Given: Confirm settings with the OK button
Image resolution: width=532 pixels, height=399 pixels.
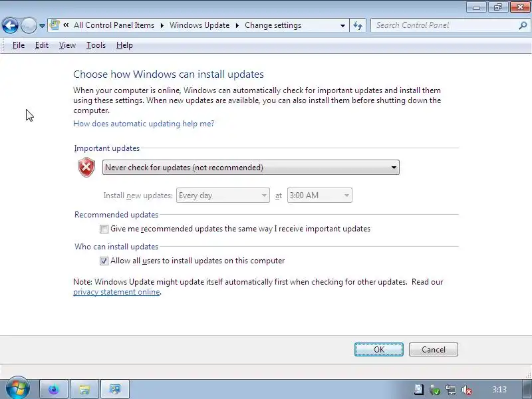Looking at the screenshot, I should [379, 350].
